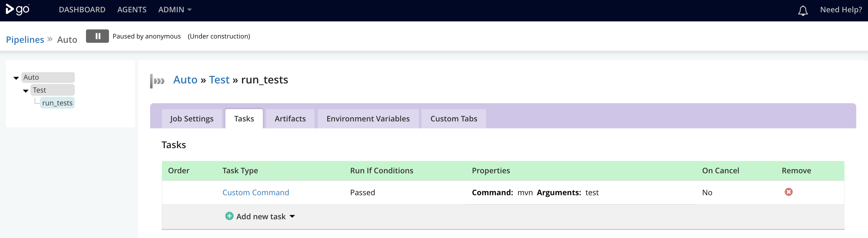Go to Environment Variables tab
The height and width of the screenshot is (238, 868).
[x=368, y=119]
